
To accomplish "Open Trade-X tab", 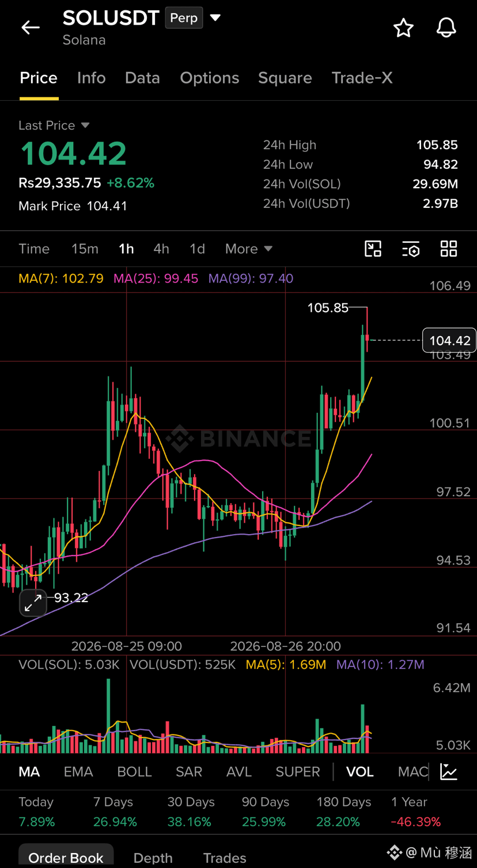I will 362,78.
